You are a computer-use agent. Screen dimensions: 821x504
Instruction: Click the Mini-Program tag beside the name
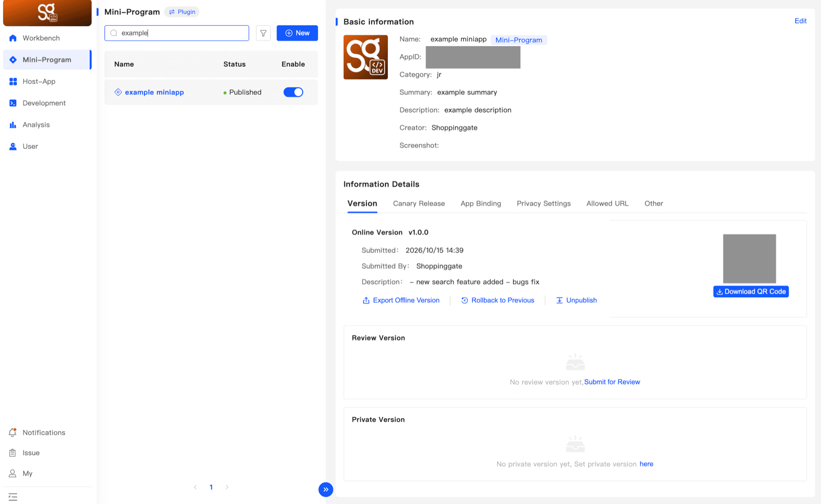[519, 40]
